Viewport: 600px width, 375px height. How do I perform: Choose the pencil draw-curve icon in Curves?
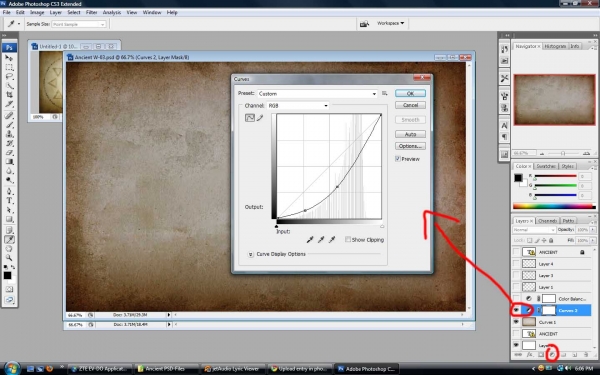(x=260, y=118)
